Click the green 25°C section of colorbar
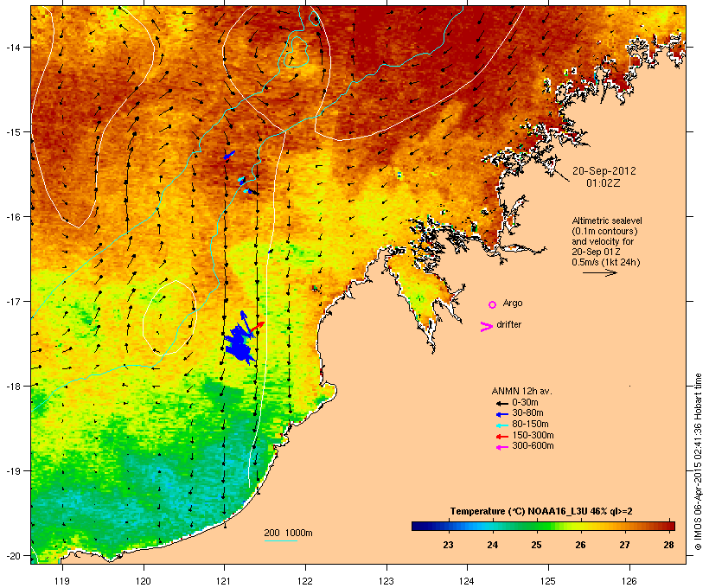This screenshot has height=588, width=709. click(x=537, y=526)
